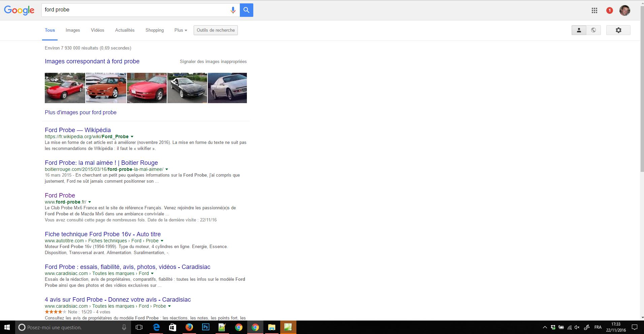Screen dimensions: 644x334
Task: Expand arrow beside autotitre.com breadcrumb
Action: (162, 241)
